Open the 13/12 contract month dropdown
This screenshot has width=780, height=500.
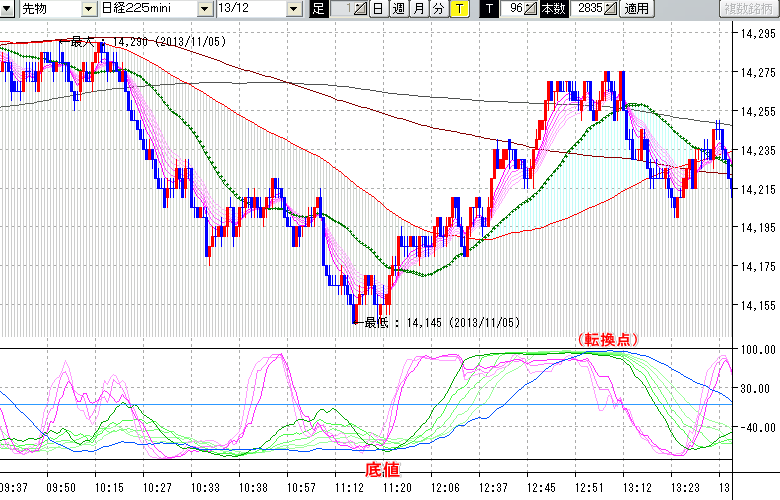click(x=293, y=9)
